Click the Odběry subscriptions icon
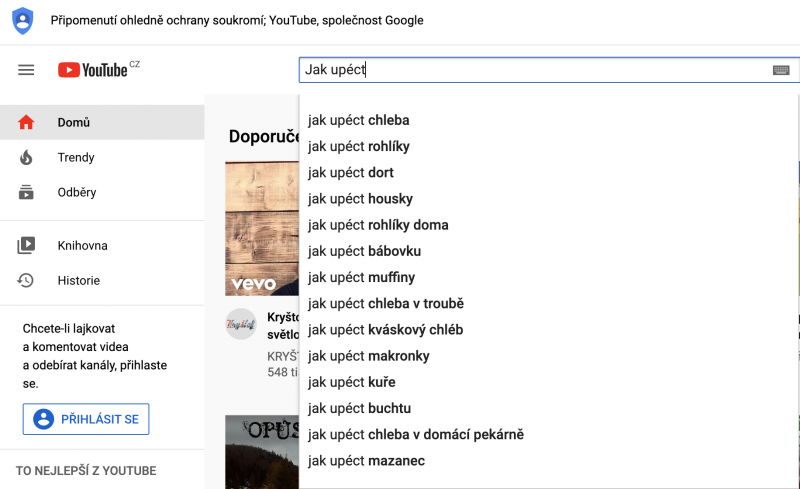Screen dimensions: 800x489 point(26,192)
